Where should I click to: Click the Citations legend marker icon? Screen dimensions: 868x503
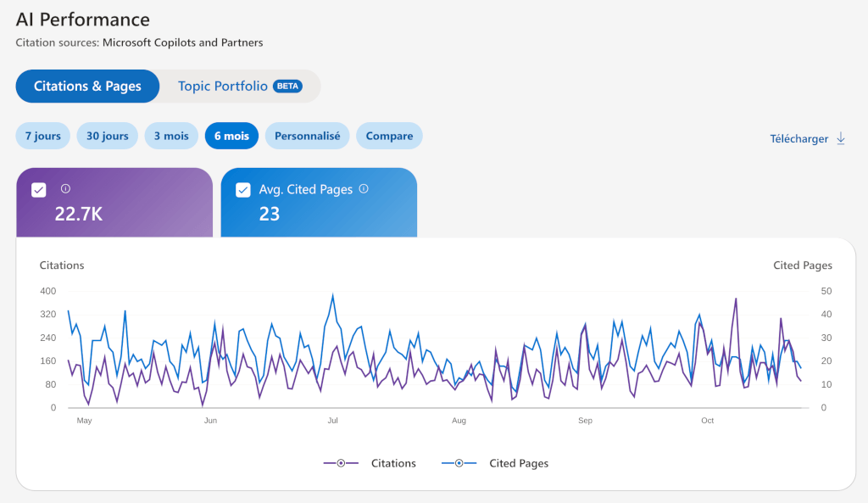click(x=341, y=463)
